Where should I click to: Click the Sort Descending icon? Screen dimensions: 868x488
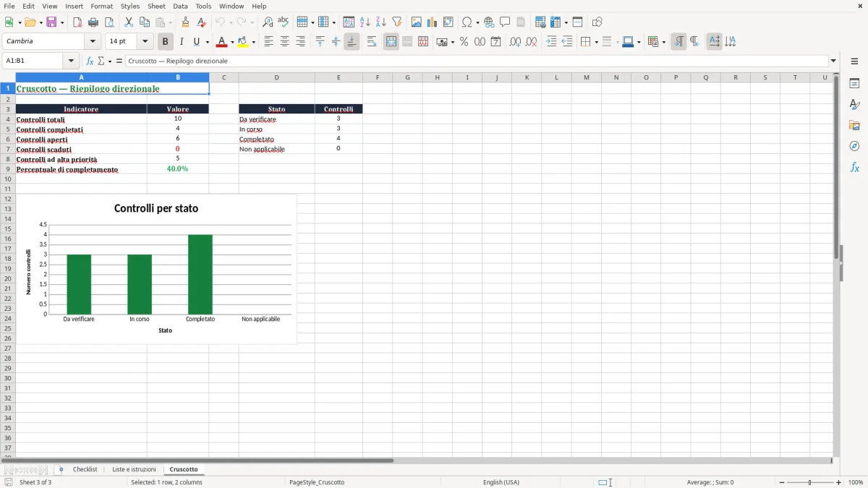click(x=381, y=22)
